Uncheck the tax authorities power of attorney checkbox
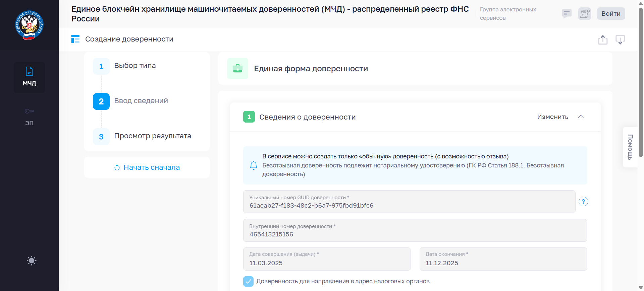 tap(248, 281)
